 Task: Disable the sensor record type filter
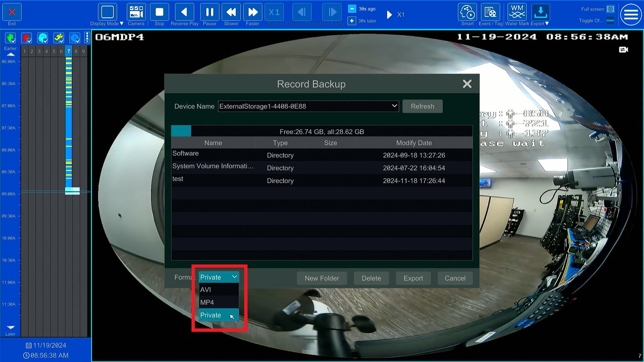pos(27,37)
